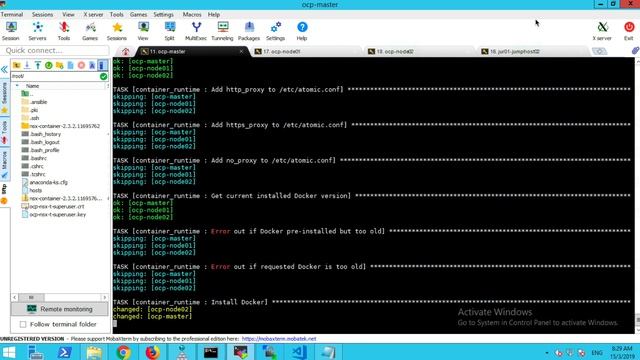Open the Packages toolbar icon
The width and height of the screenshot is (640, 360).
[x=249, y=31]
